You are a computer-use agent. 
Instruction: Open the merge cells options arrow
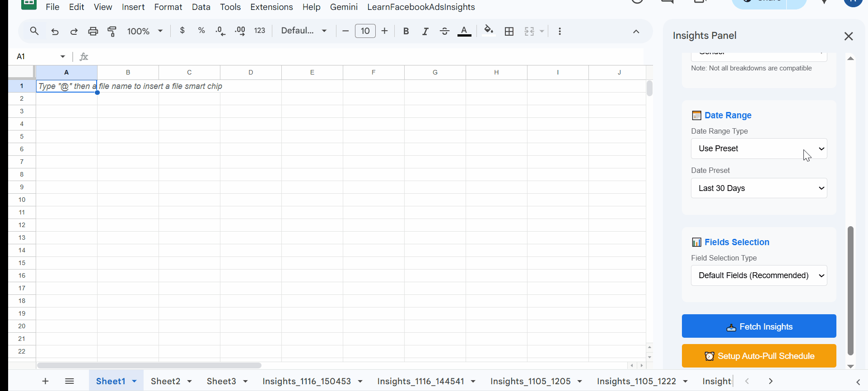(x=542, y=31)
